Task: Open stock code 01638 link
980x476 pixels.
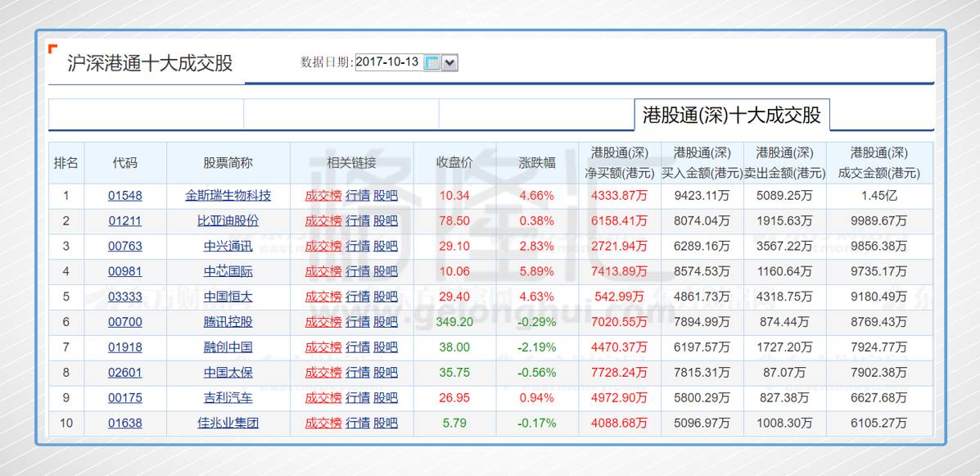Action: [125, 424]
